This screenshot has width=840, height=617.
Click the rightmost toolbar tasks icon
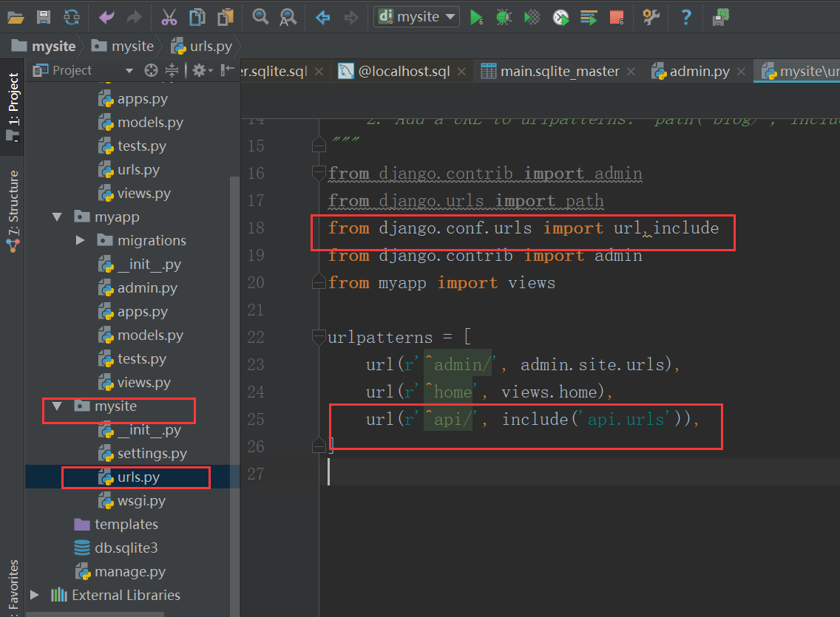[x=720, y=17]
